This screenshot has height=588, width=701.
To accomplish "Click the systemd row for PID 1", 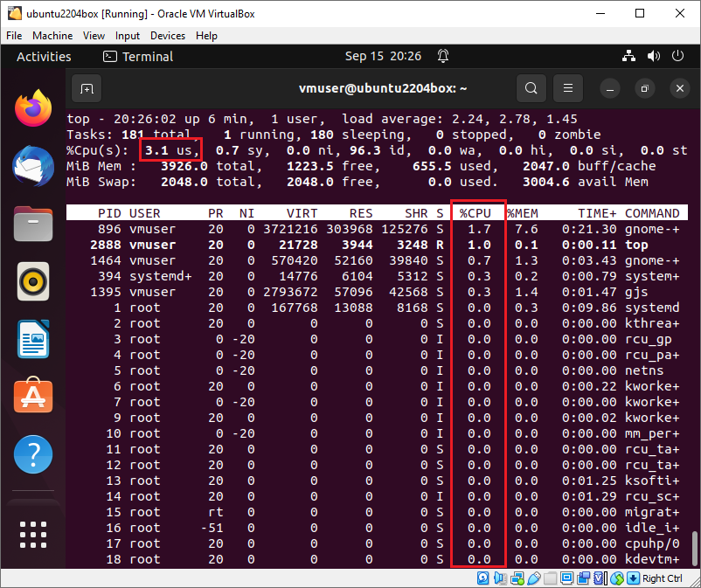I will coord(377,308).
